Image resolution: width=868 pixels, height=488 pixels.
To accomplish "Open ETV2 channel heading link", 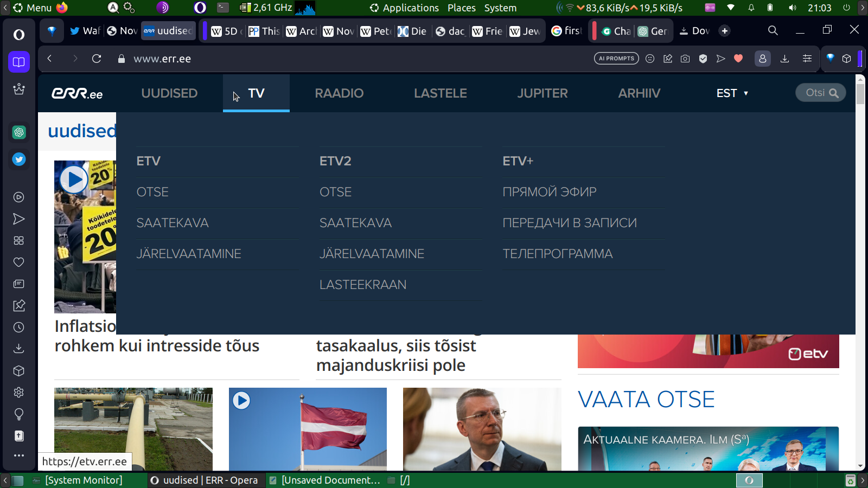I will click(335, 161).
